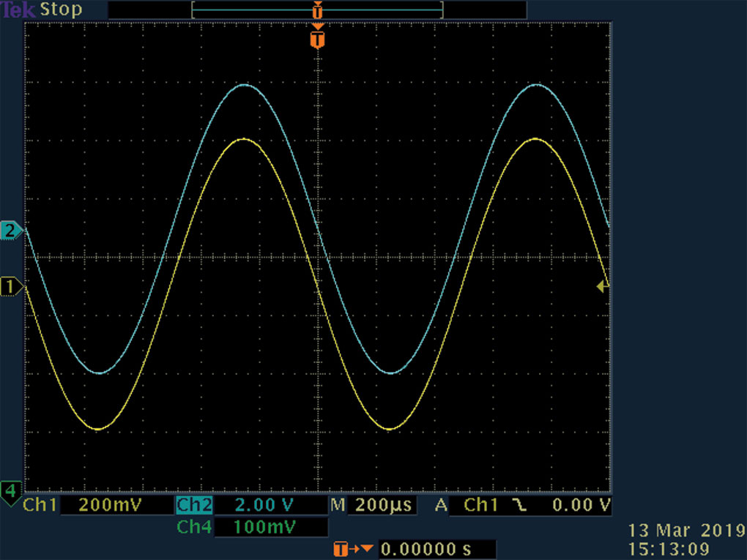Screen dimensions: 747x560
Task: Select the Ch4 channel label
Action: (194, 526)
